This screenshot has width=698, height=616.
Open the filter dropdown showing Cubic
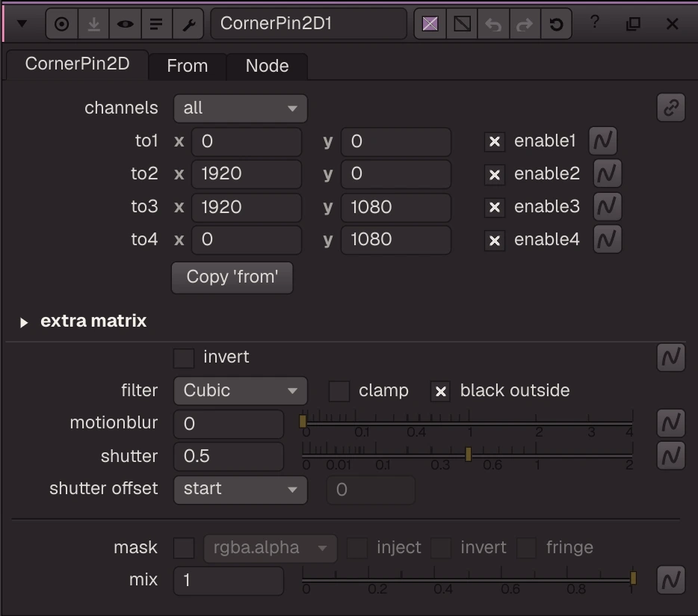point(241,391)
